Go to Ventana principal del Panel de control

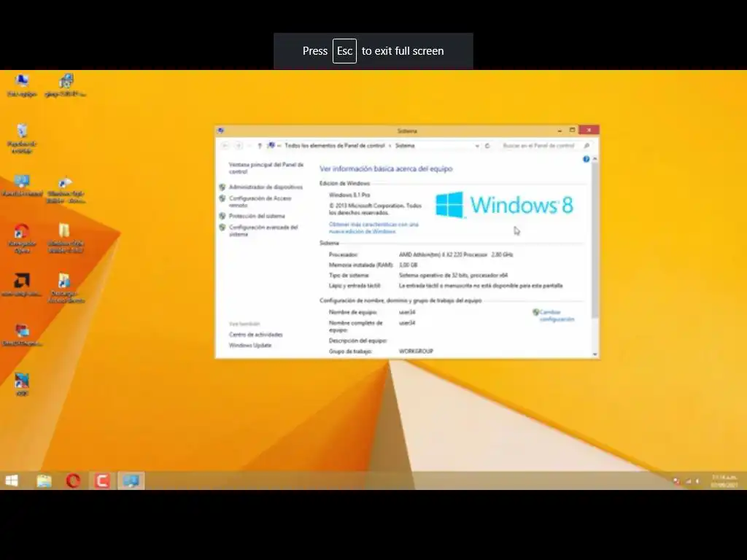(266, 168)
